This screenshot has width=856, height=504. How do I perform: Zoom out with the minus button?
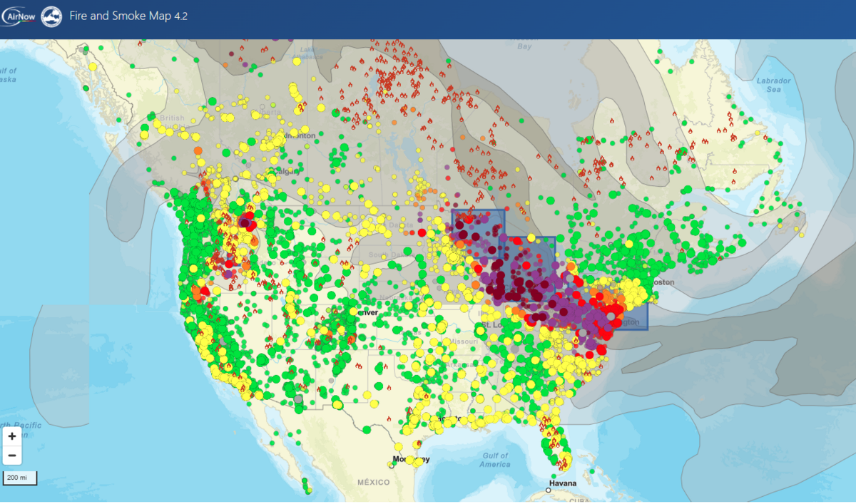tap(12, 455)
